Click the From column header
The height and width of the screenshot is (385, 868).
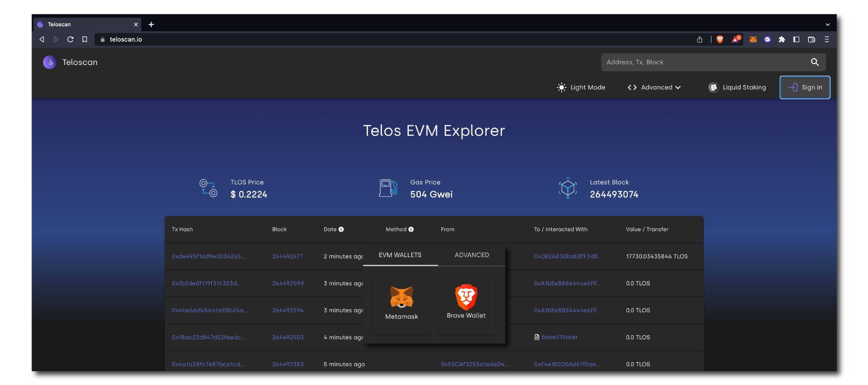pos(448,229)
